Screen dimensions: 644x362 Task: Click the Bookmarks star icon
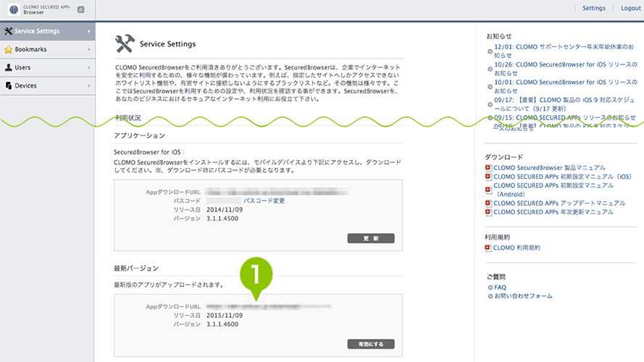(x=8, y=49)
